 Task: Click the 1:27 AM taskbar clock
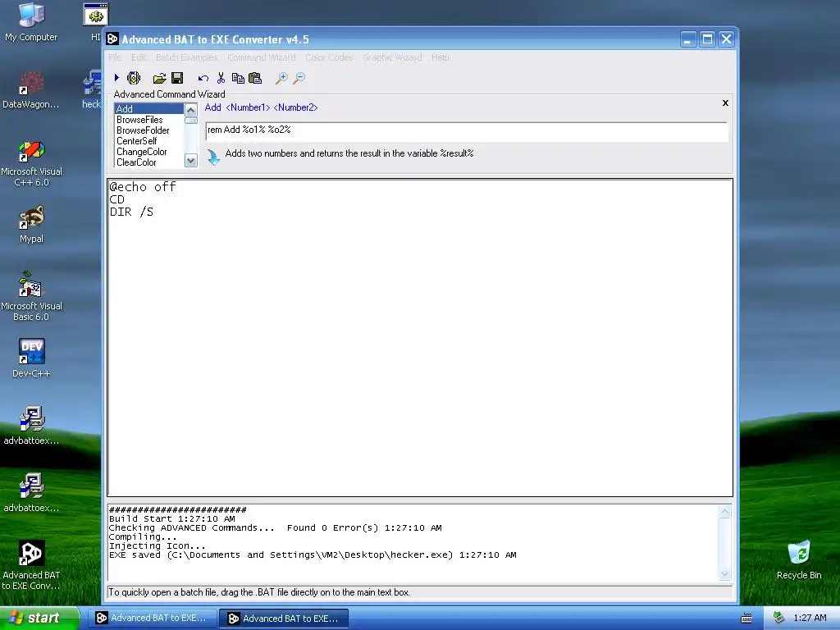[x=810, y=618]
